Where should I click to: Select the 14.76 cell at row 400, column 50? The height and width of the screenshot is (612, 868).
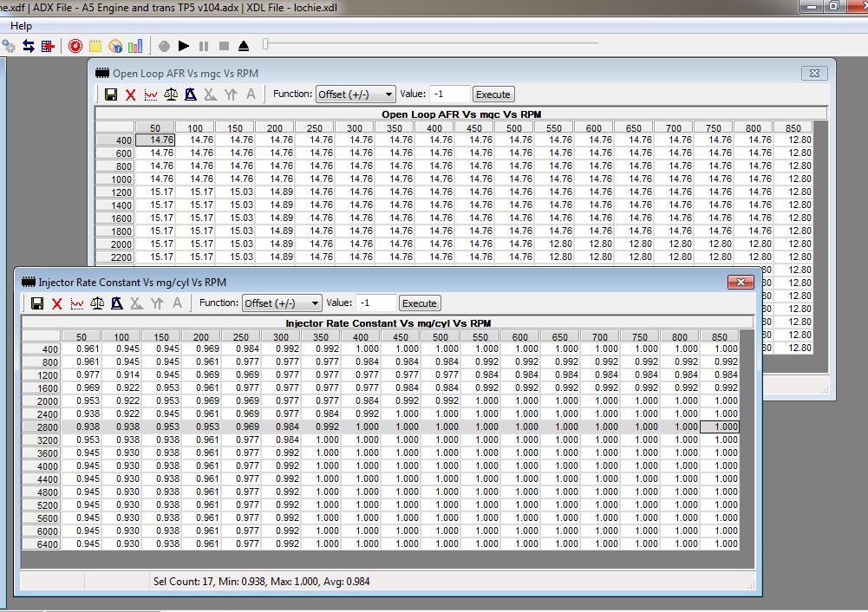click(155, 140)
